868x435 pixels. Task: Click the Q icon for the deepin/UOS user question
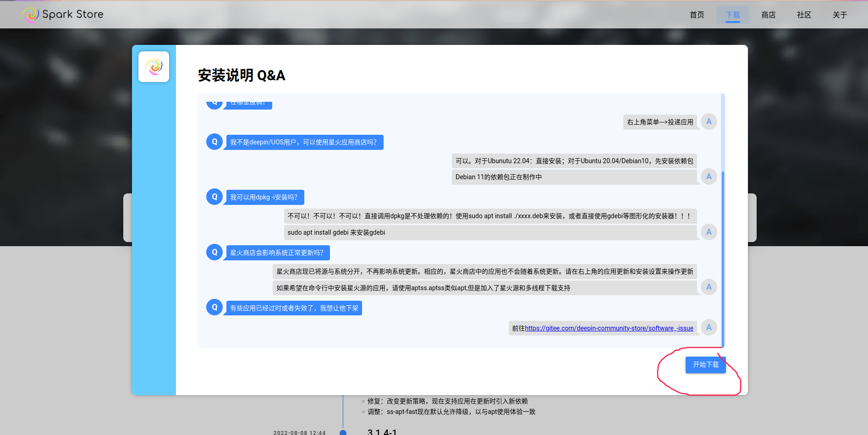pos(214,142)
